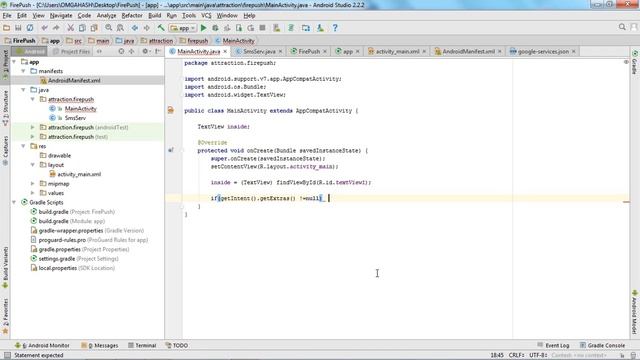Viewport: 640px width, 360px height.
Task: Open the app run configuration dropdown
Action: coord(183,28)
